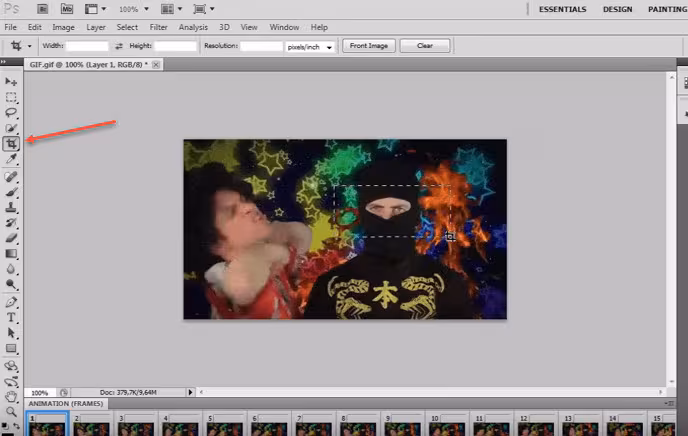Select animation frame 5 thumbnail
Image resolution: width=688 pixels, height=436 pixels.
224,425
